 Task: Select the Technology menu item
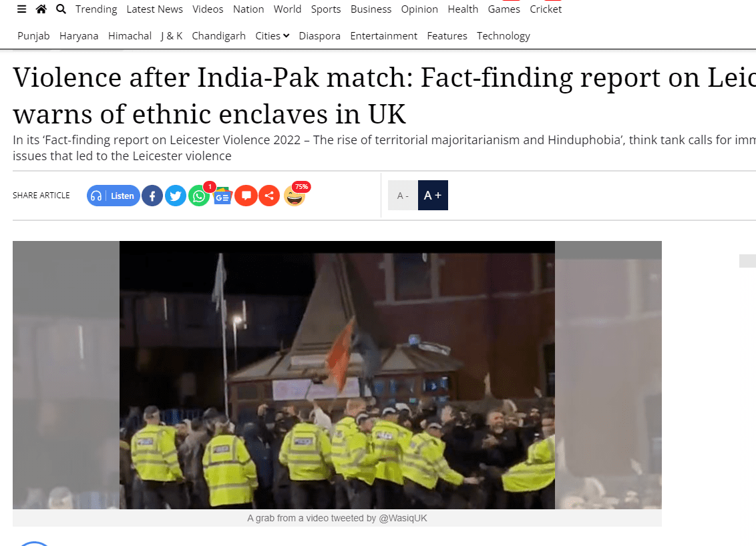pyautogui.click(x=504, y=35)
